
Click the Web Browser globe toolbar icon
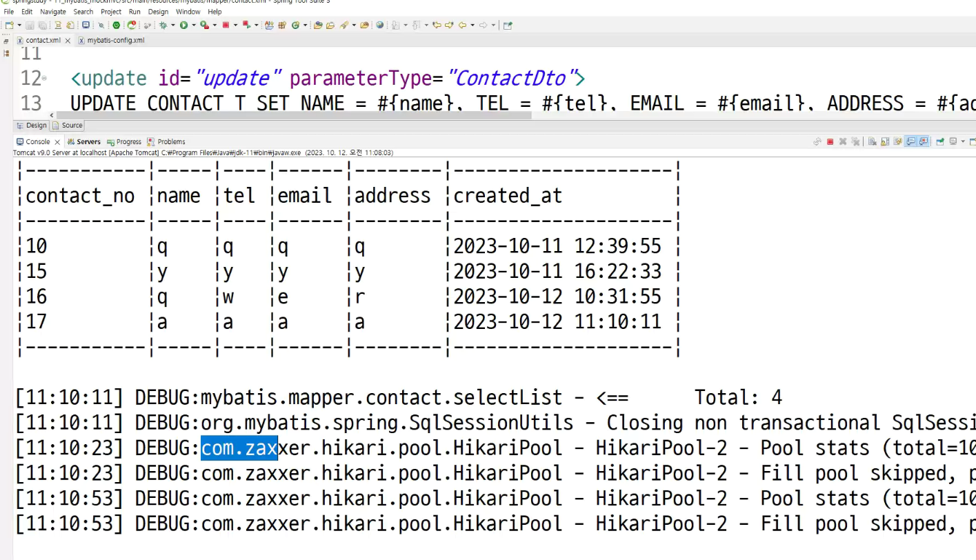point(379,25)
